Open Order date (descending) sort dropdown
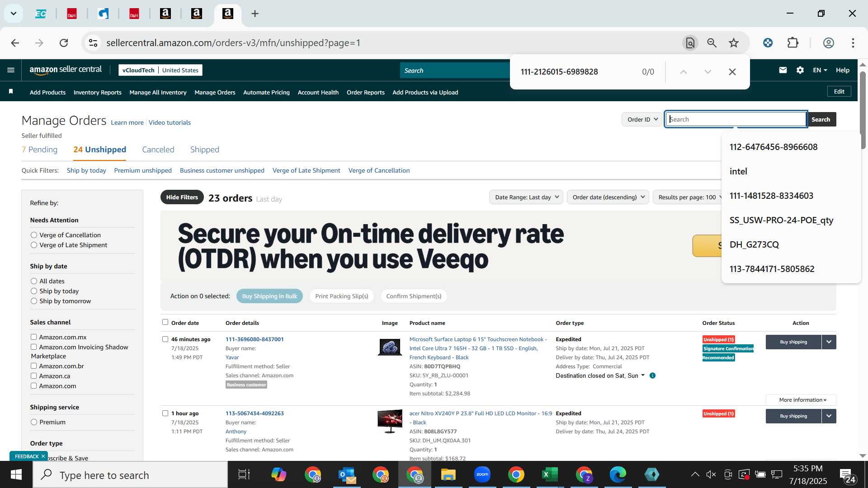Viewport: 868px width, 488px height. (608, 197)
